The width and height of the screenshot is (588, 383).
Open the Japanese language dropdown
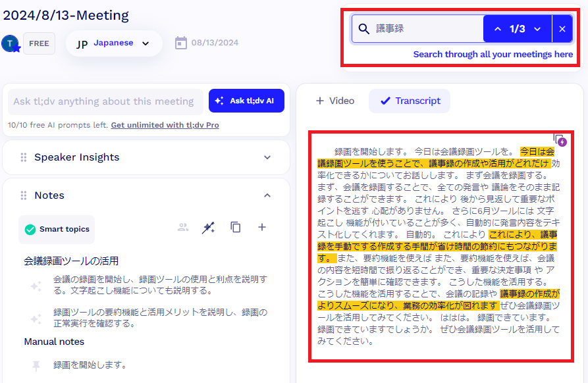coord(114,43)
